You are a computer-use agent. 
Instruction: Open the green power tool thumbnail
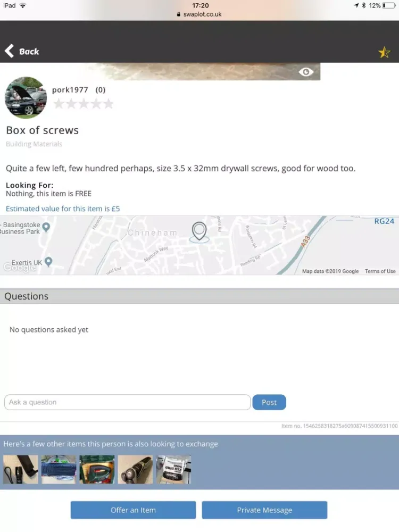[97, 470]
